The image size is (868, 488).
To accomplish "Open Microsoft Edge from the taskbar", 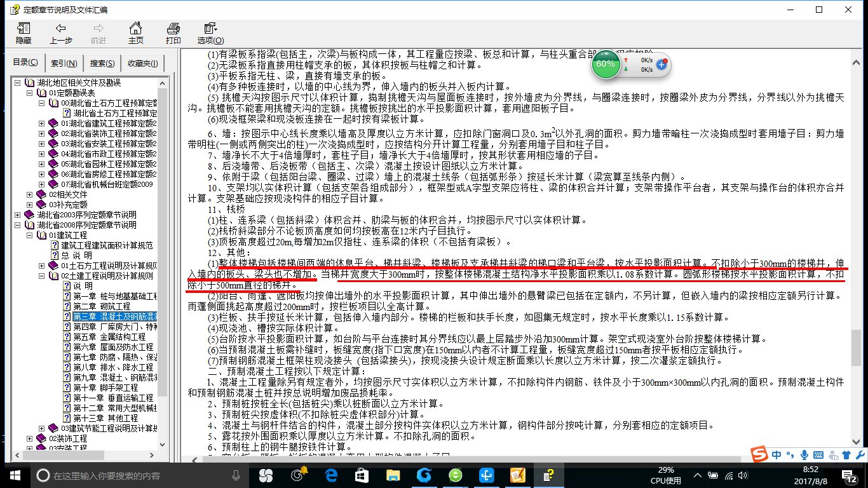I will pos(330,475).
